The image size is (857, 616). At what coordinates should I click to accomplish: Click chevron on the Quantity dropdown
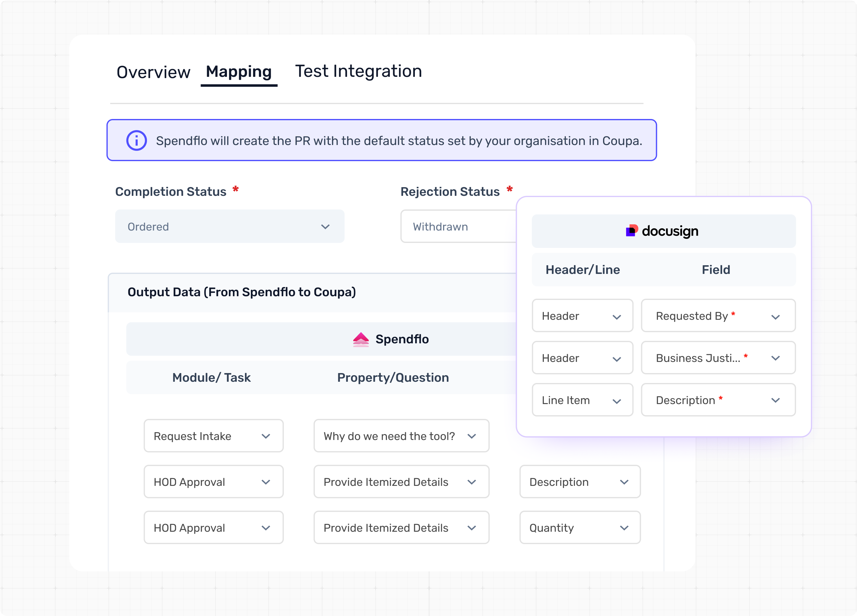624,528
